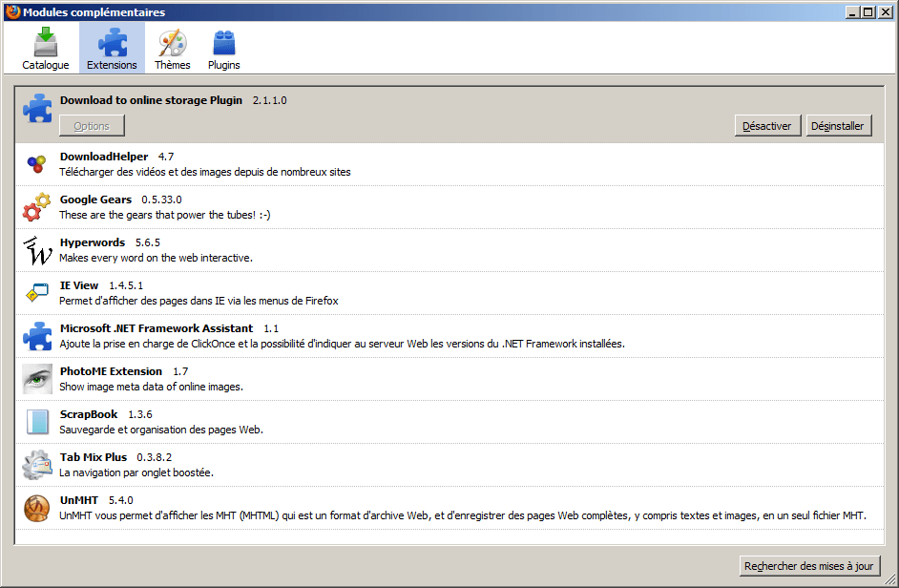899x588 pixels.
Task: Click the PhotoME Extension eye icon
Action: tap(37, 379)
